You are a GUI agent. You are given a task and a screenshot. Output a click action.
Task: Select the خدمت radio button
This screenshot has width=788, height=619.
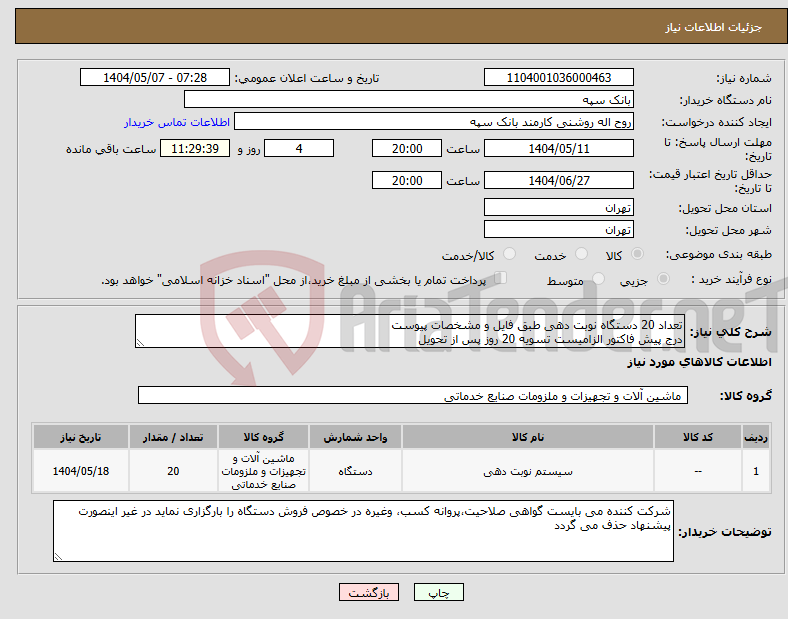point(581,254)
